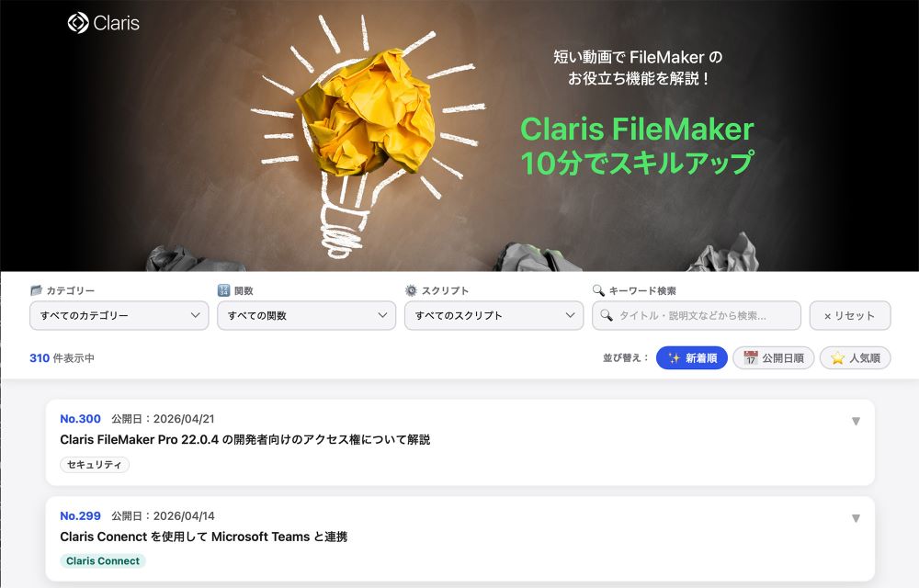919x588 pixels.
Task: Click the Claris logo in header
Action: pos(104,23)
